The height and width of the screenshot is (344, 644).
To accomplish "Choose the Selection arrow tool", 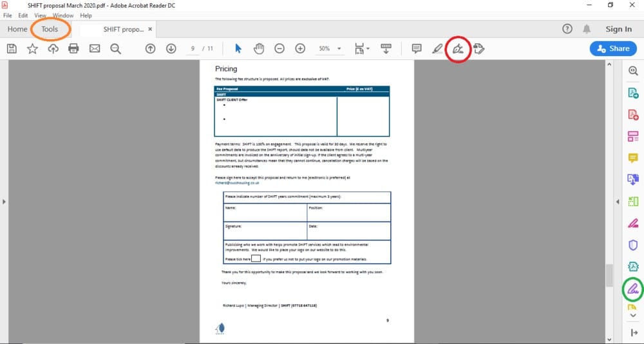I will [238, 49].
